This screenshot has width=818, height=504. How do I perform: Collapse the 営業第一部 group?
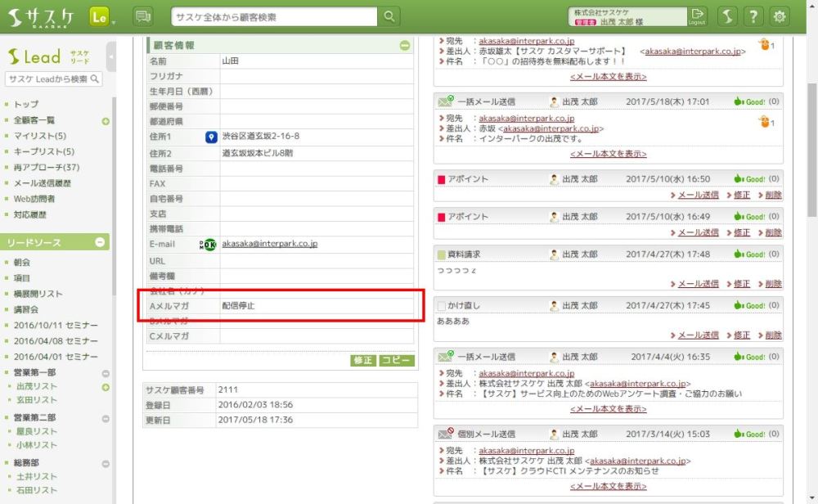(x=106, y=372)
